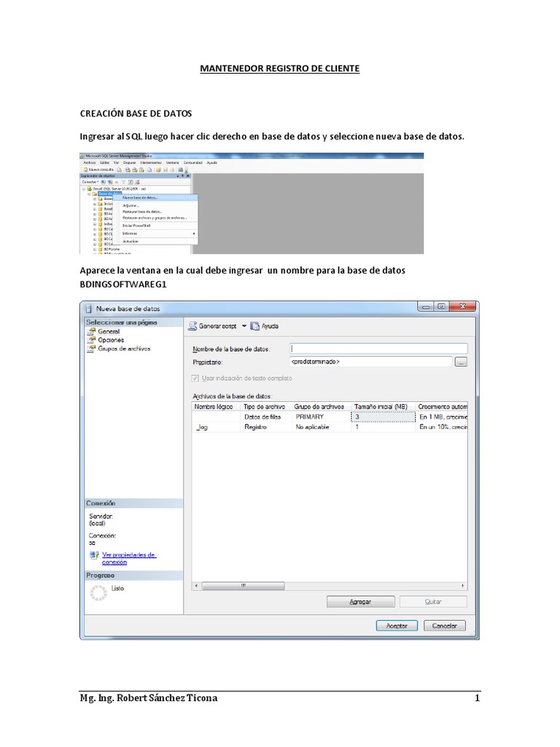Screen dimensions: 560x747
Task: Click the filter icon in Explorador de objetos toolbar
Action: point(123,182)
